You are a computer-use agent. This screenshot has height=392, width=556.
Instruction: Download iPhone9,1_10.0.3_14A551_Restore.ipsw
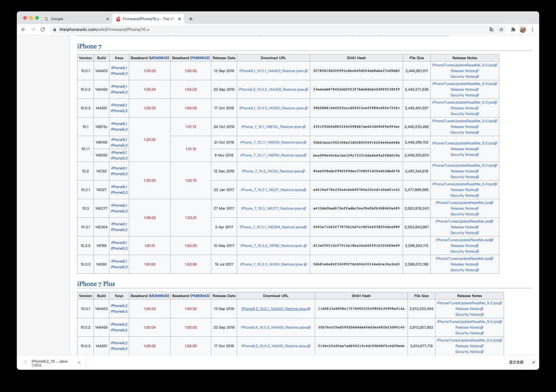(273, 108)
